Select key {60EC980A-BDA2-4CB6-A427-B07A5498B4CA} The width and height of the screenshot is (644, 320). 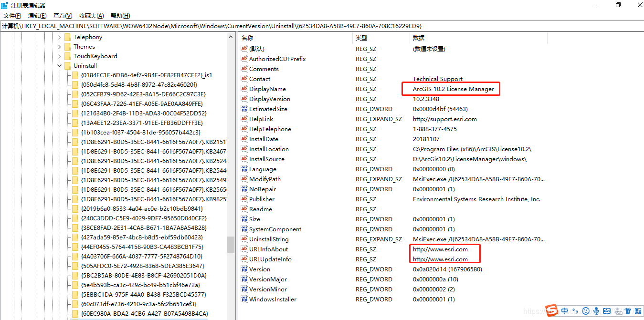coord(145,314)
